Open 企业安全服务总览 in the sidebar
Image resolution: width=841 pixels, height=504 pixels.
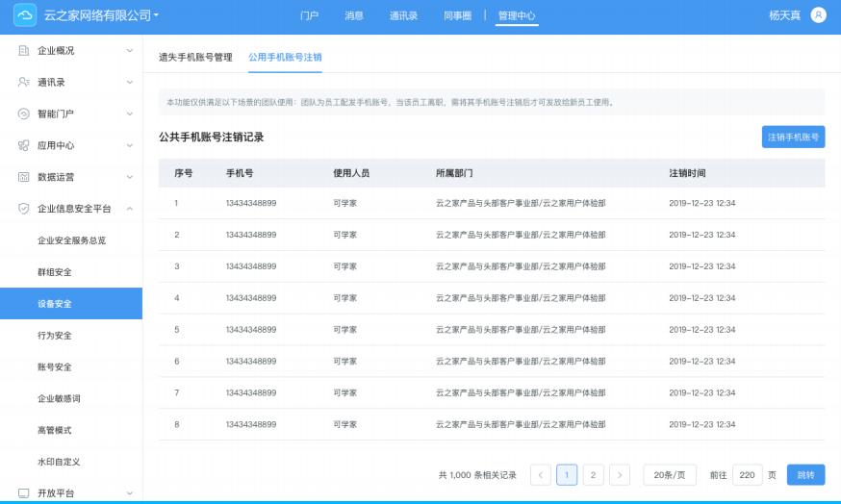click(71, 240)
